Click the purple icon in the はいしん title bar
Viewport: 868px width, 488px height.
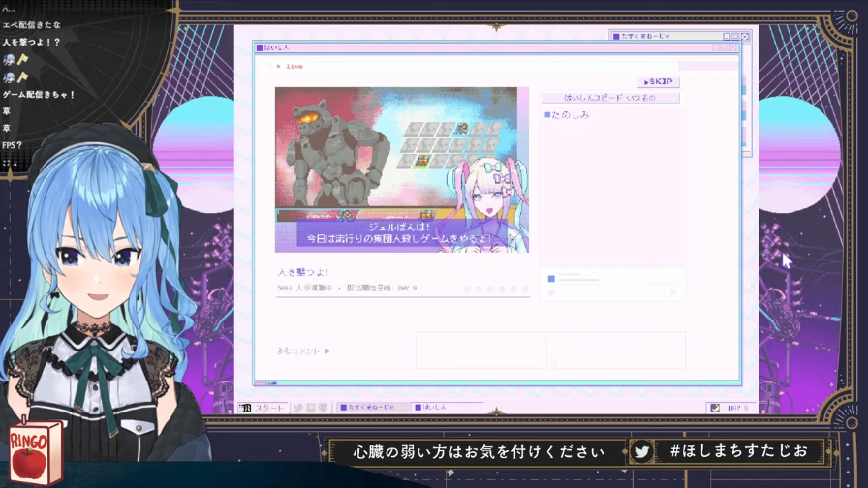[x=260, y=47]
